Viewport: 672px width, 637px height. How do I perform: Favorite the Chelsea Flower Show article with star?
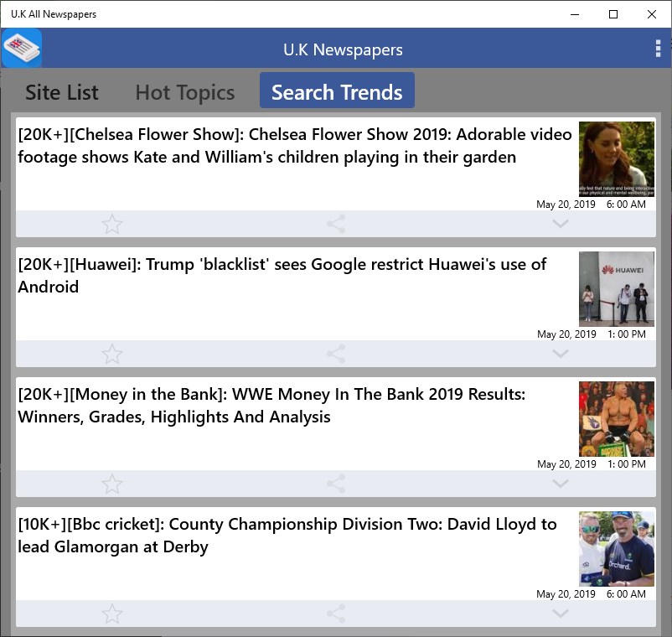(x=112, y=224)
